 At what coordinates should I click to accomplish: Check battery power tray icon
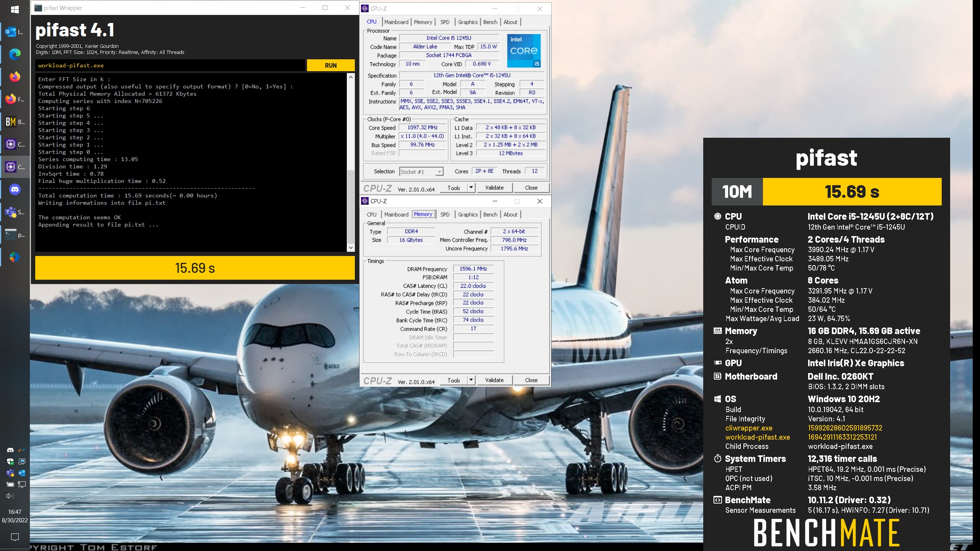[10, 484]
